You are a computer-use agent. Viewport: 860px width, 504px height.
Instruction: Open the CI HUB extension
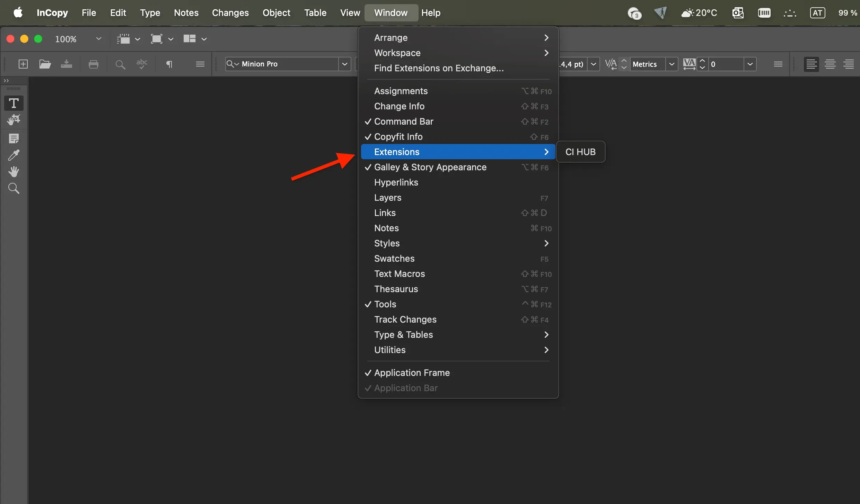coord(580,152)
